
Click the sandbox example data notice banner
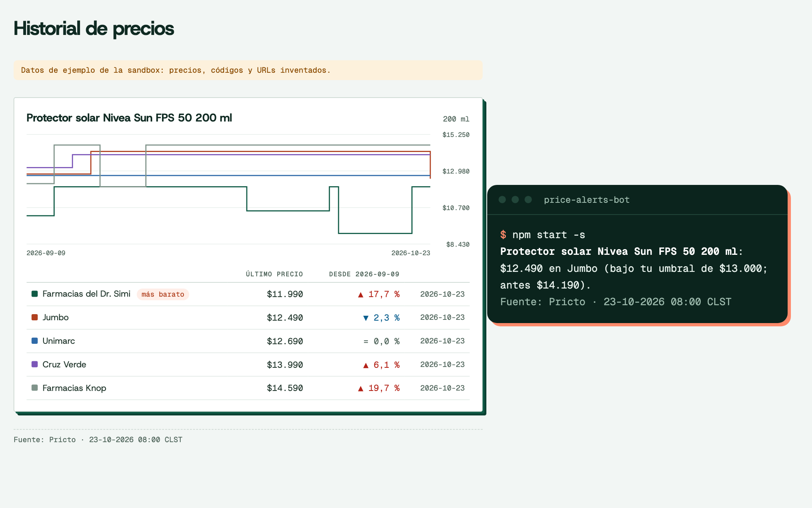(x=248, y=70)
